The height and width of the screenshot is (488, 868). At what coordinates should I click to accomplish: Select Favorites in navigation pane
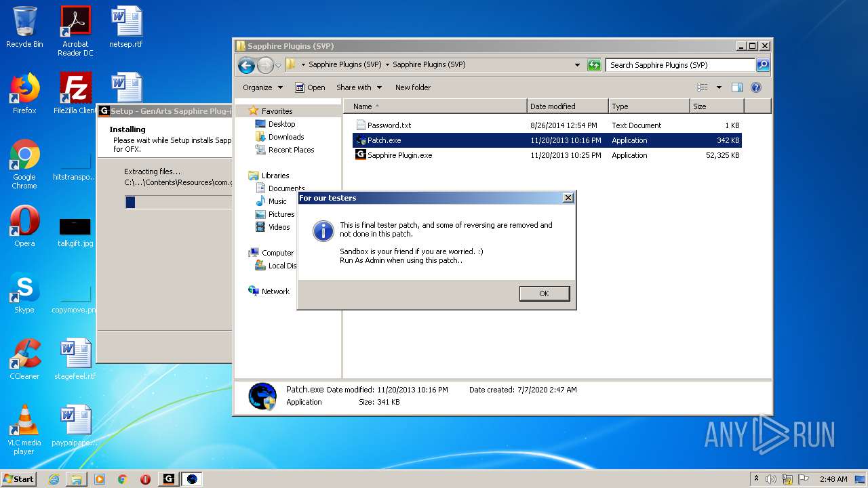[277, 111]
